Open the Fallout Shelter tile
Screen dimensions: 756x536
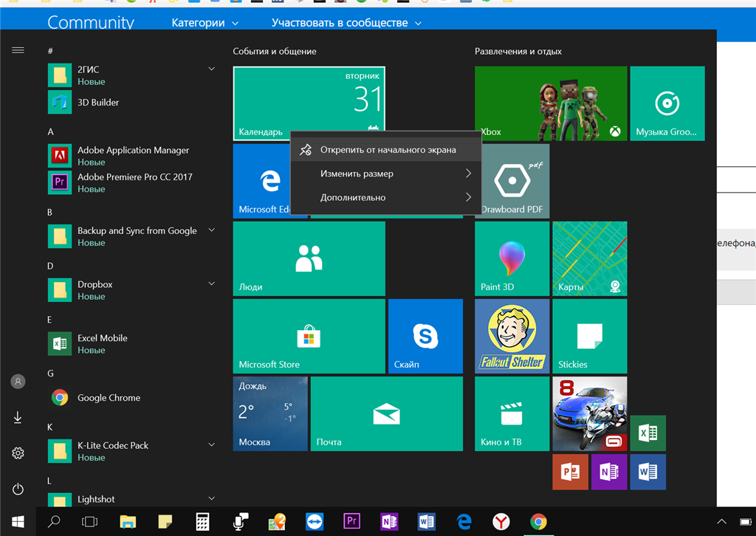pyautogui.click(x=512, y=337)
